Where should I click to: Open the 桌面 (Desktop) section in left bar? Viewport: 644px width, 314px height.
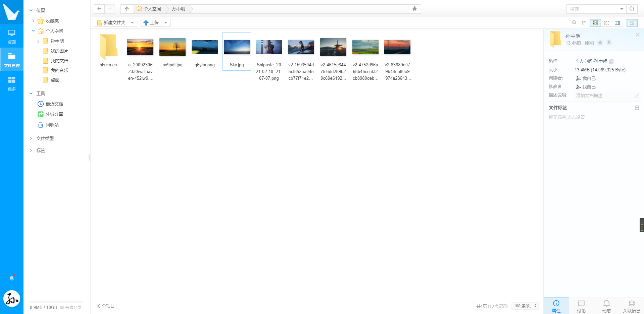coord(12,37)
